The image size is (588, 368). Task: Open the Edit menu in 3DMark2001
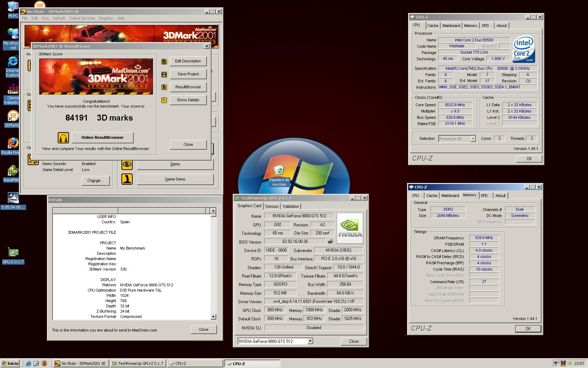35,18
